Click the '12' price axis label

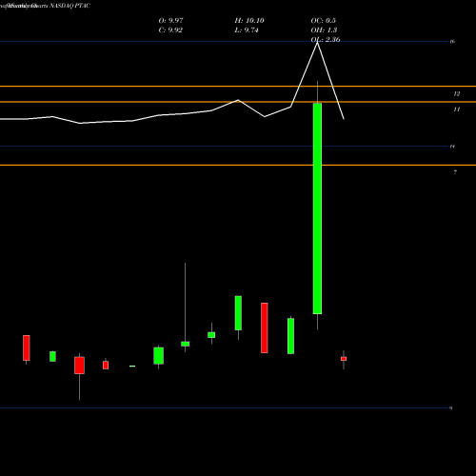coord(457,94)
